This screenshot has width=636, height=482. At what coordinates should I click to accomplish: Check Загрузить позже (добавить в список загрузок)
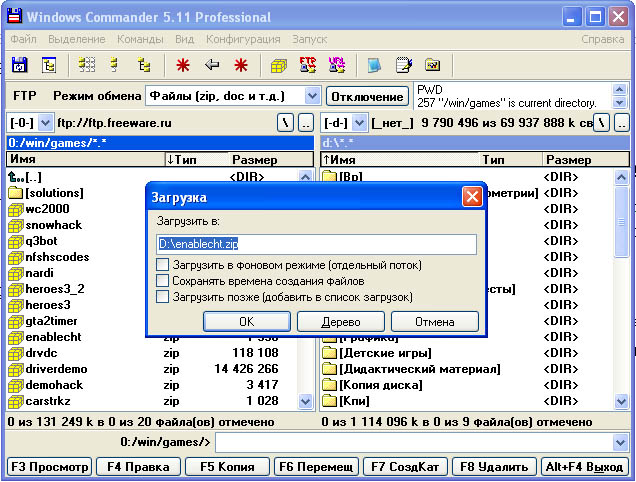pos(163,297)
